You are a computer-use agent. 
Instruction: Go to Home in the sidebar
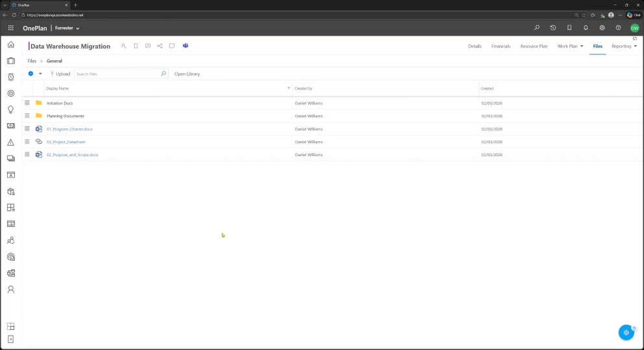[10, 44]
